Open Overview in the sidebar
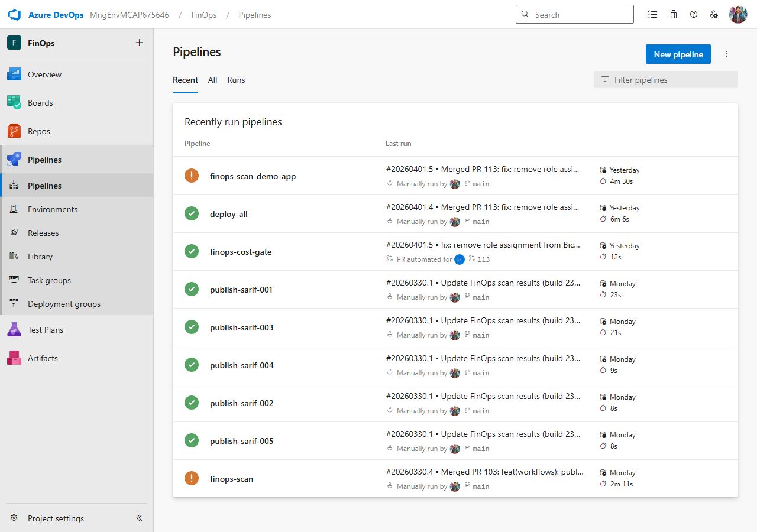The height and width of the screenshot is (532, 757). click(77, 74)
